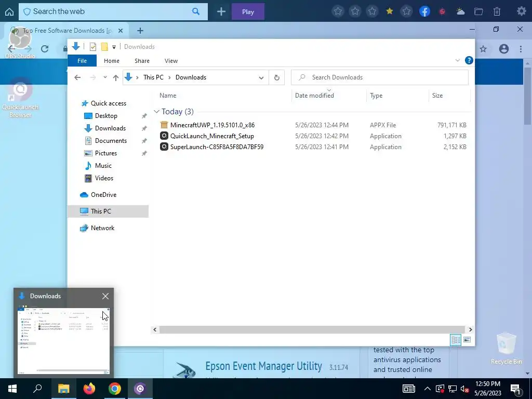The height and width of the screenshot is (399, 532).
Task: Go up one folder level in Explorer
Action: (x=116, y=78)
